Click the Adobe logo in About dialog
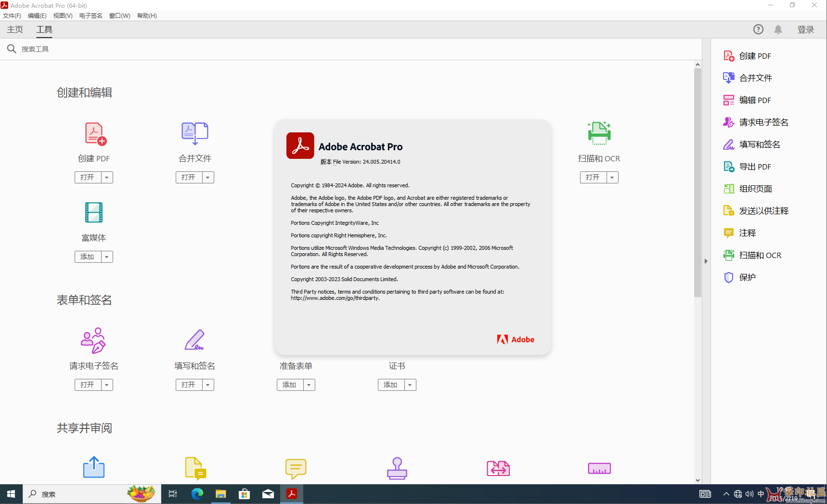The width and height of the screenshot is (827, 504). click(x=516, y=339)
